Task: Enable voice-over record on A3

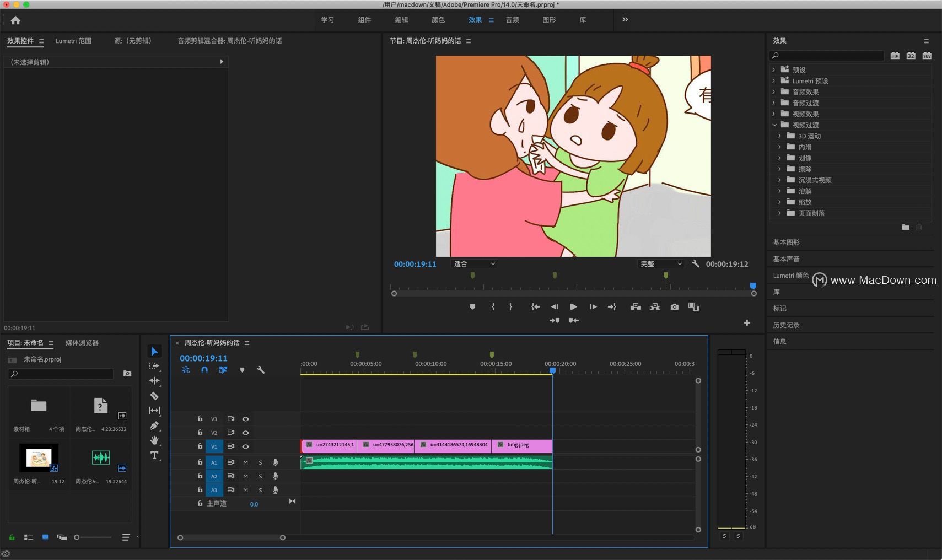Action: (275, 490)
